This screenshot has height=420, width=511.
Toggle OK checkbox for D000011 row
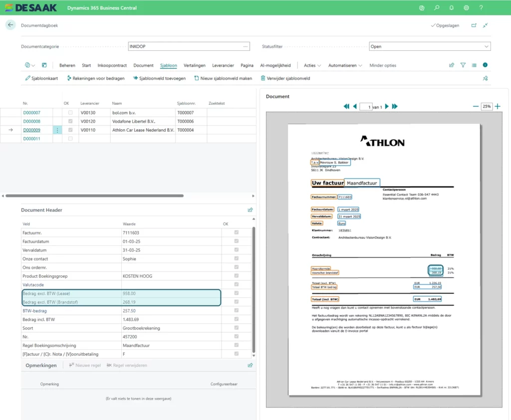(70, 139)
